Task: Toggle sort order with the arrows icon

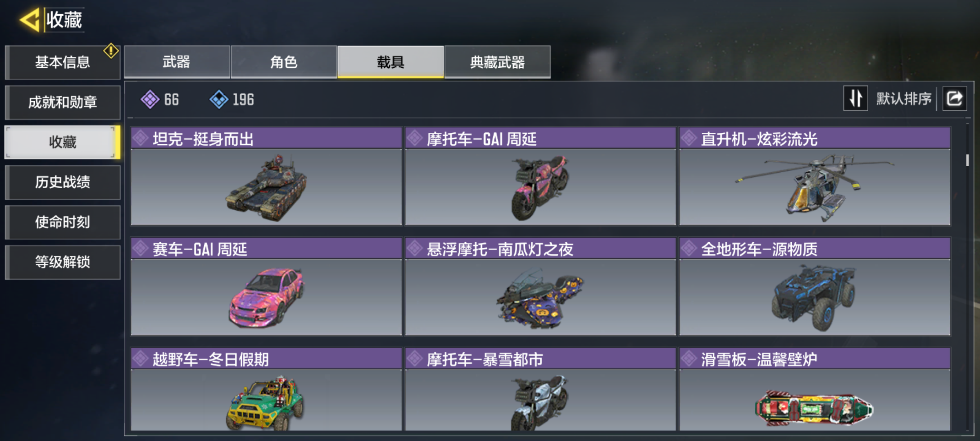Action: (855, 98)
